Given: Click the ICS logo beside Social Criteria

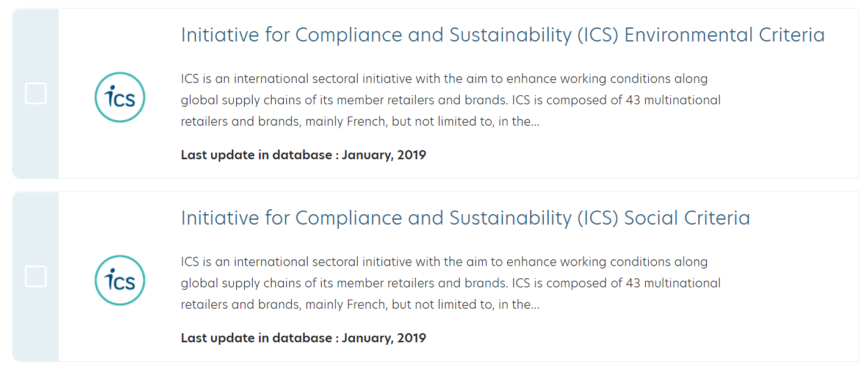Looking at the screenshot, I should click(x=120, y=280).
